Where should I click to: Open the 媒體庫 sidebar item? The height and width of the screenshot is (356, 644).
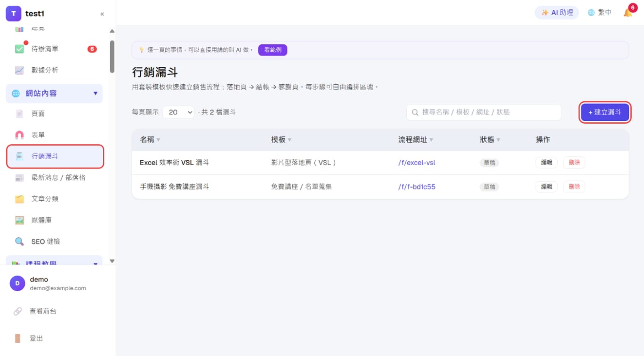pyautogui.click(x=54, y=220)
